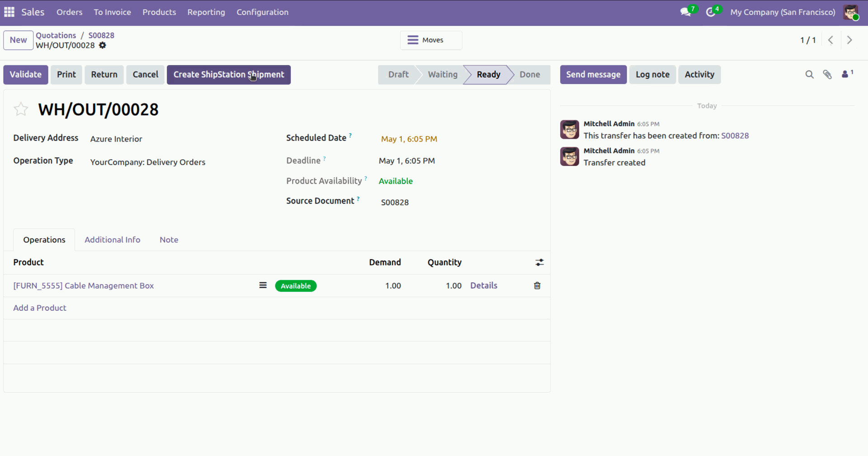The width and height of the screenshot is (868, 456).
Task: Search messages with the magnifier icon
Action: click(809, 75)
